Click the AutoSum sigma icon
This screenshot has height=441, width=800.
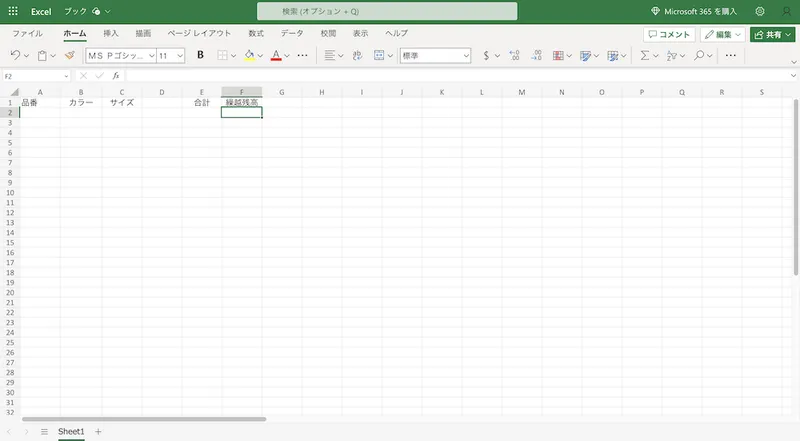(x=645, y=55)
